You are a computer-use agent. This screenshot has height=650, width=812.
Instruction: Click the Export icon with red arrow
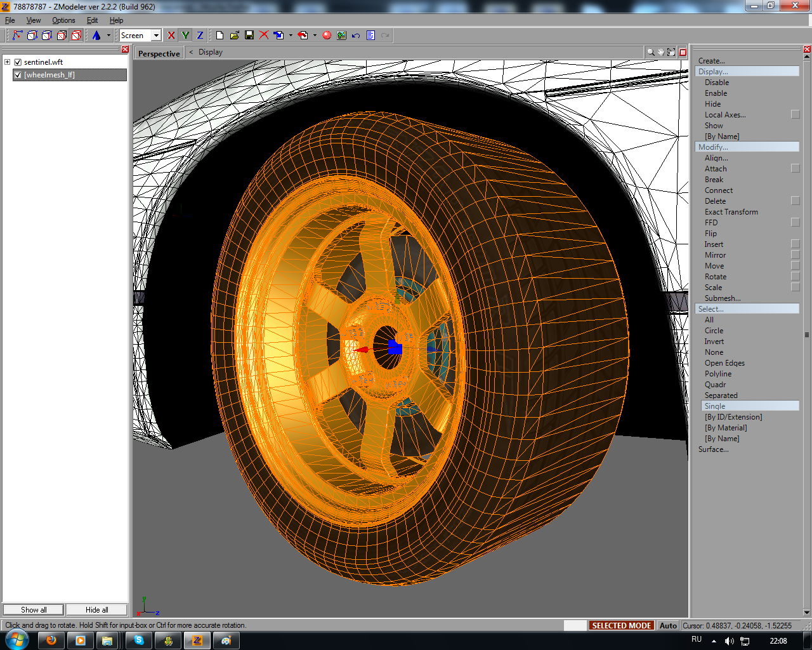(303, 36)
